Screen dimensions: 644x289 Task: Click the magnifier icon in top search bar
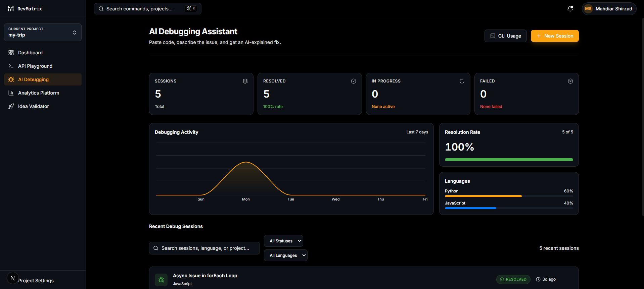click(101, 9)
